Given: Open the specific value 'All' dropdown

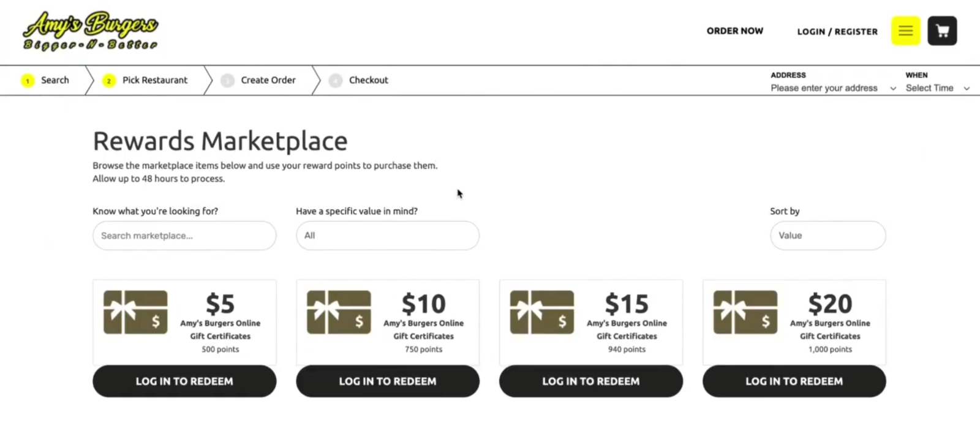Looking at the screenshot, I should click(387, 236).
